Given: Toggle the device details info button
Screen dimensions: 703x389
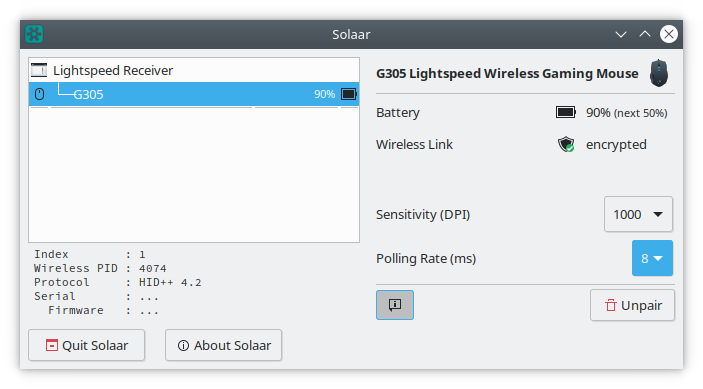Looking at the screenshot, I should 395,305.
